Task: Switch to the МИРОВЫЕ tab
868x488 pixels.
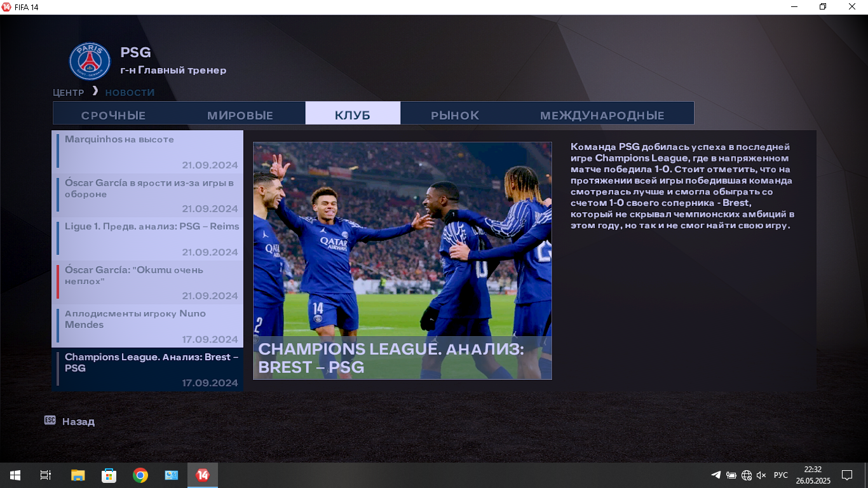Action: point(240,115)
